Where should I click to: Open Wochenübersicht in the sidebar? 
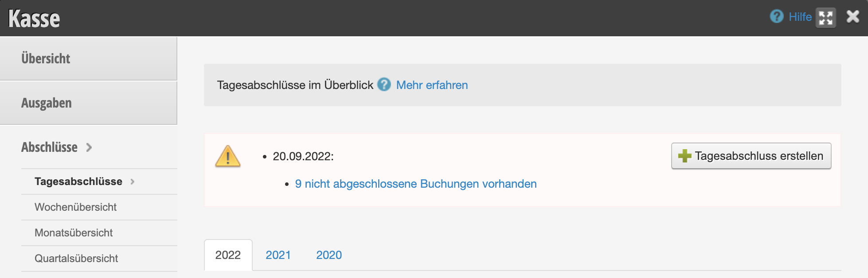tap(75, 207)
